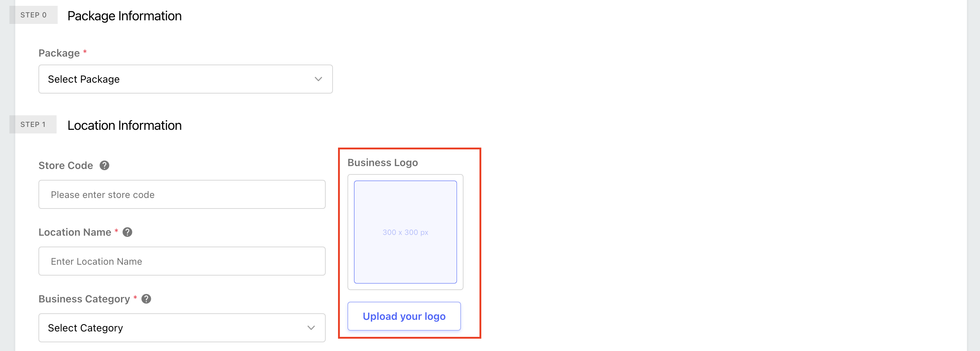Click the Package field label
The image size is (980, 351).
click(59, 53)
